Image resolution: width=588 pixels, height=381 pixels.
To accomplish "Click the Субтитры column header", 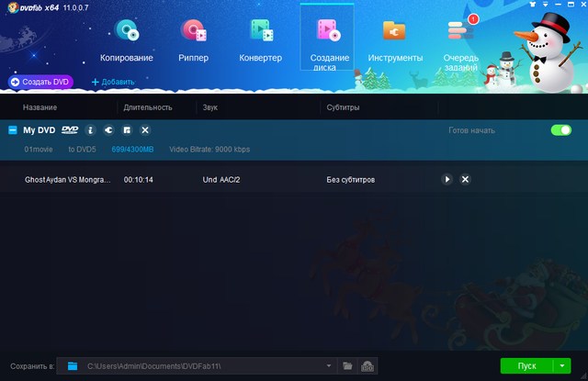I will coord(343,107).
